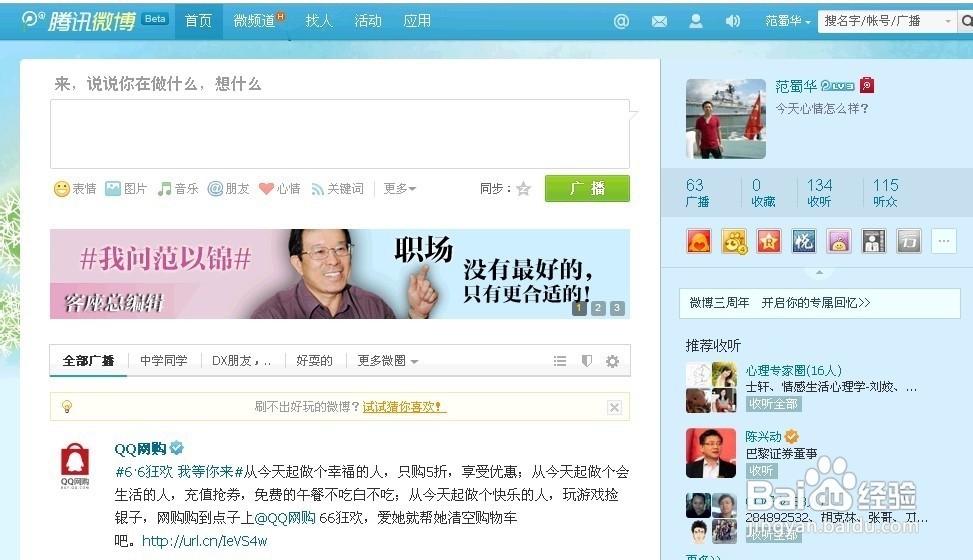This screenshot has height=560, width=973.
Task: Click the red star badge icon
Action: pyautogui.click(x=769, y=241)
